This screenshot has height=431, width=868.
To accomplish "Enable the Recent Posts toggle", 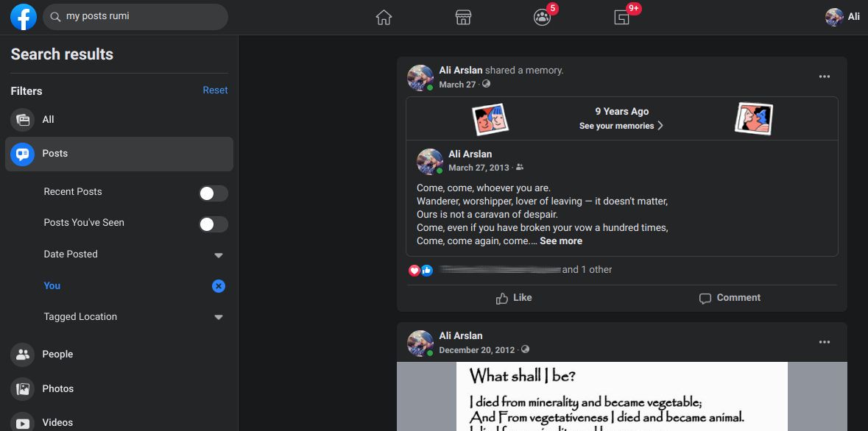I will click(x=214, y=192).
